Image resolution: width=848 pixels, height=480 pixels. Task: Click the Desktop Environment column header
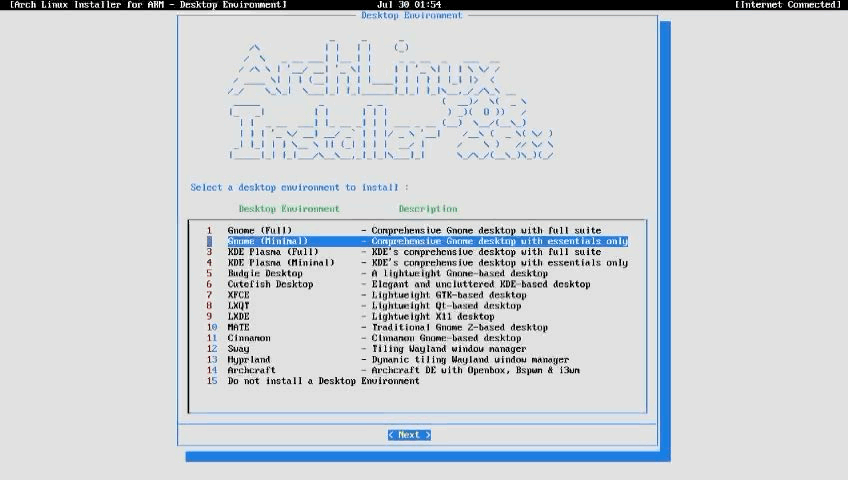(x=289, y=209)
